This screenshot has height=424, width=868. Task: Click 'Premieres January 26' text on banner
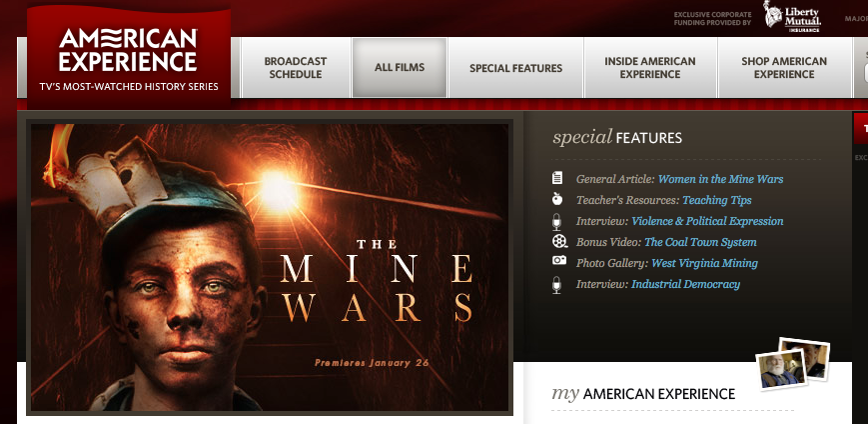pyautogui.click(x=372, y=363)
